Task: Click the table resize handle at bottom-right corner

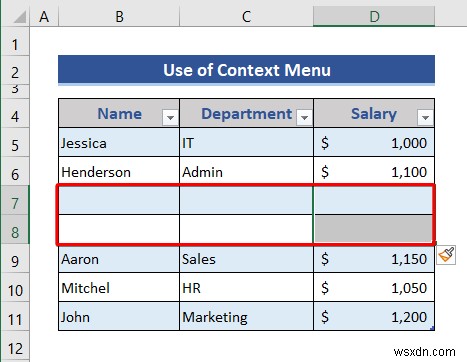Action: (432, 328)
